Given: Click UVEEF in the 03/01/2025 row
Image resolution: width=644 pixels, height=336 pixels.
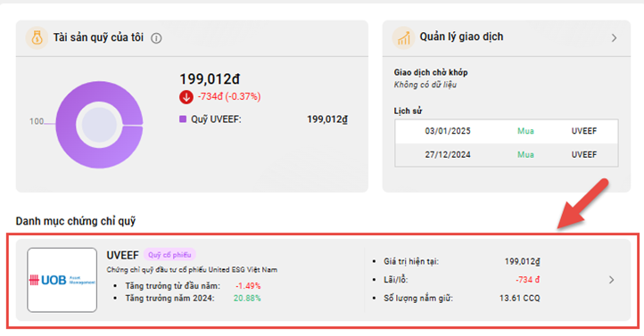Looking at the screenshot, I should point(583,131).
